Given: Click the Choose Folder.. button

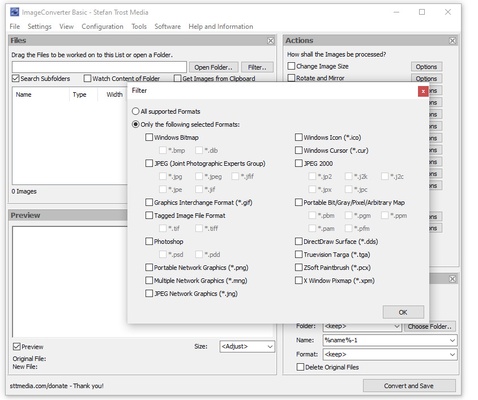Looking at the screenshot, I should pyautogui.click(x=430, y=327).
